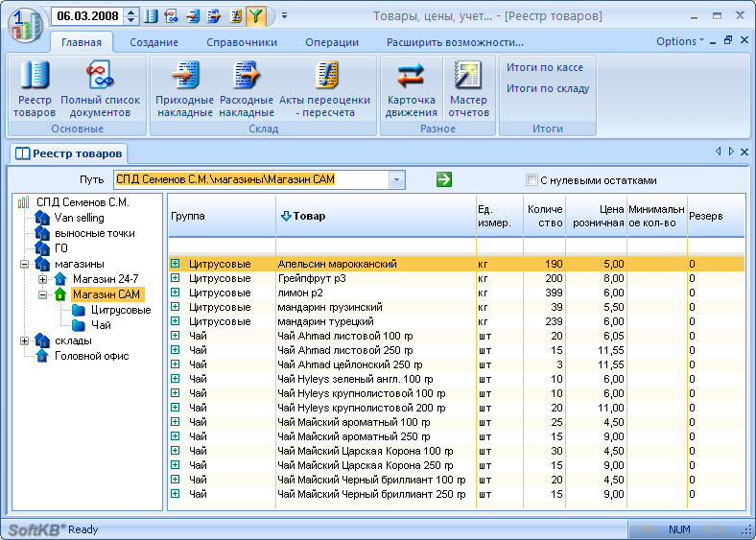Toggle the С нулевыми остатками checkbox

[x=532, y=179]
